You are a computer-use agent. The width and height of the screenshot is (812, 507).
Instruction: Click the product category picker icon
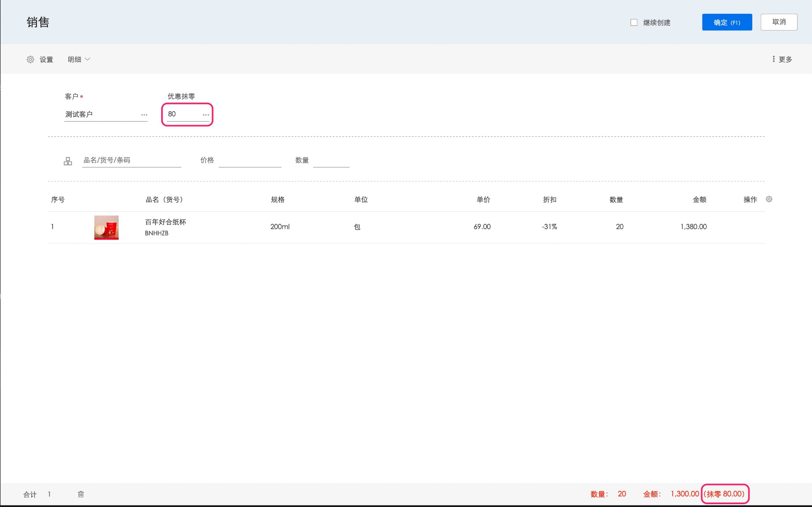[68, 161]
